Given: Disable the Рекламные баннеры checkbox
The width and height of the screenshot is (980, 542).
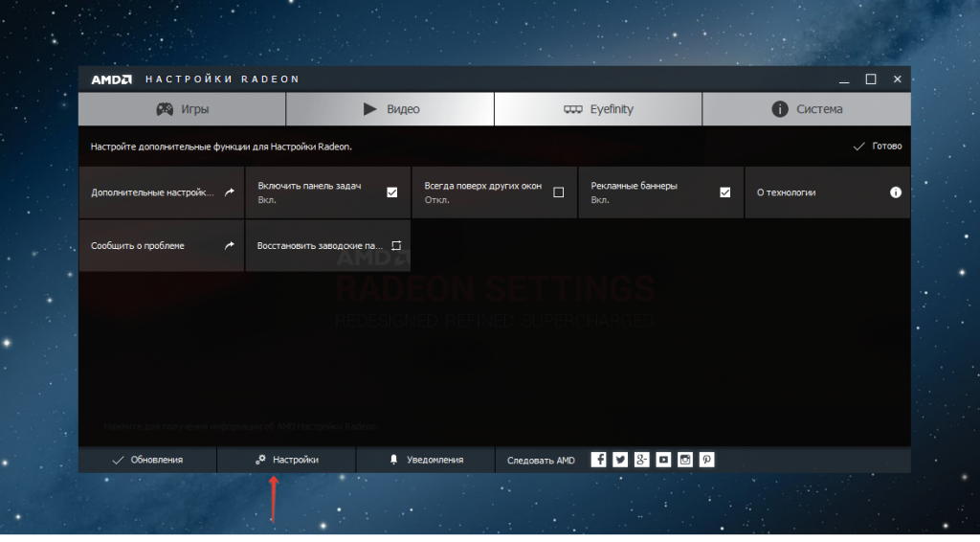Looking at the screenshot, I should coord(725,192).
